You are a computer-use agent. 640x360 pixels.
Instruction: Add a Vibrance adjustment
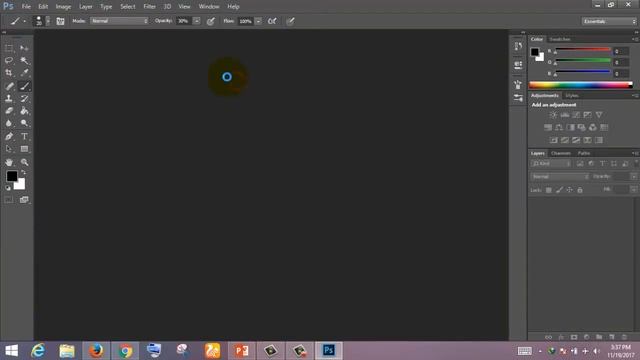(x=599, y=115)
